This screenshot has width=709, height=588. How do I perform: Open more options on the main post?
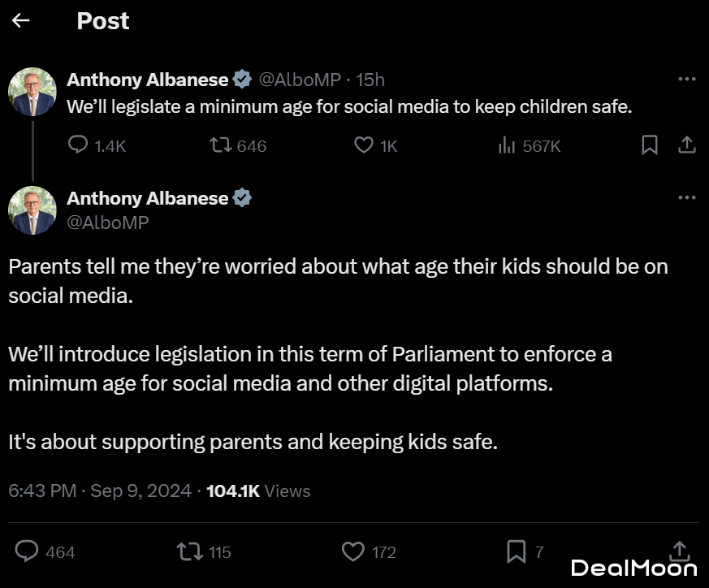pos(686,197)
